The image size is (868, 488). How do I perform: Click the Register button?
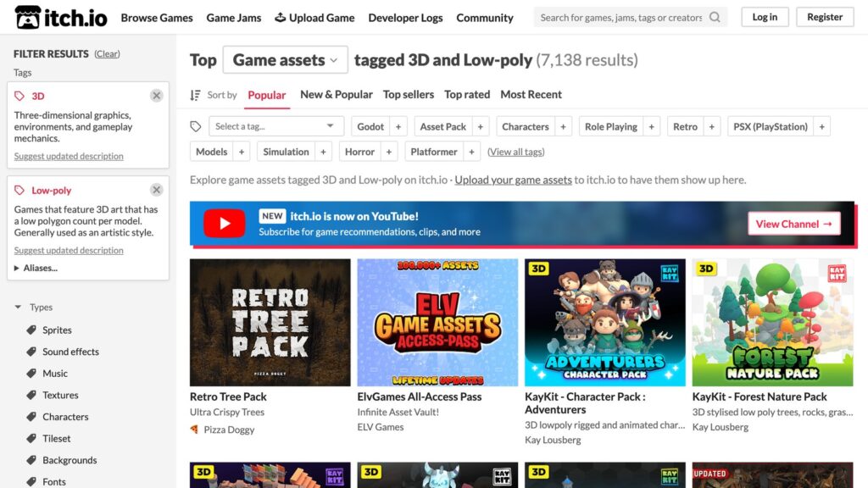[825, 17]
